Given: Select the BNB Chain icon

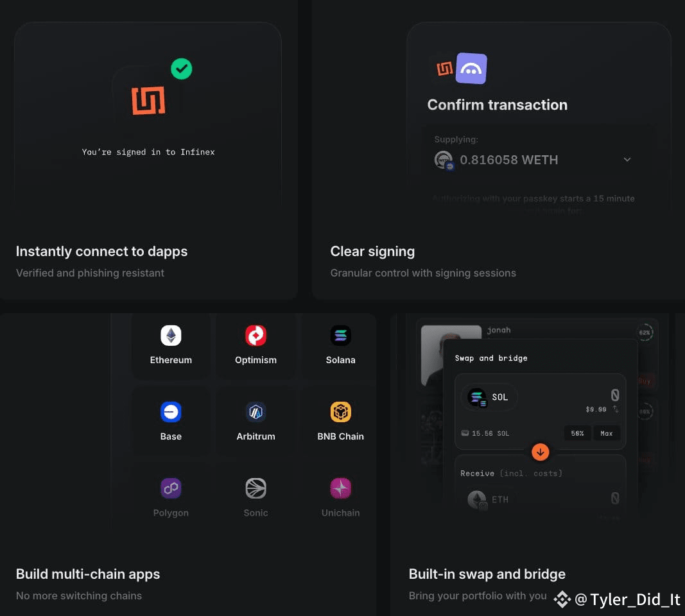Looking at the screenshot, I should pos(340,412).
